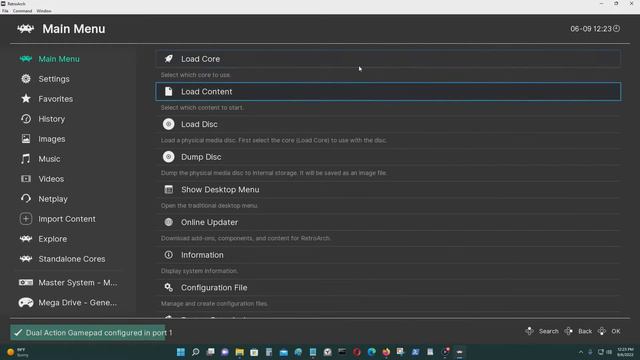This screenshot has height=360, width=640.
Task: Click the 06-09 12:23 date display
Action: click(x=591, y=29)
